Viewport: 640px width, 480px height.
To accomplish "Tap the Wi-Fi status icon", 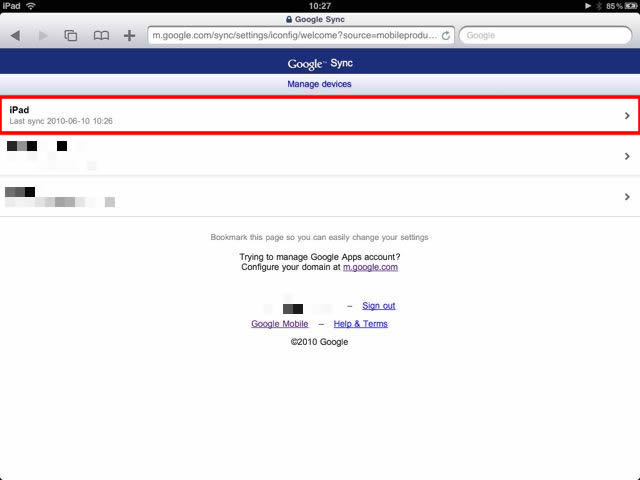I will [x=31, y=6].
